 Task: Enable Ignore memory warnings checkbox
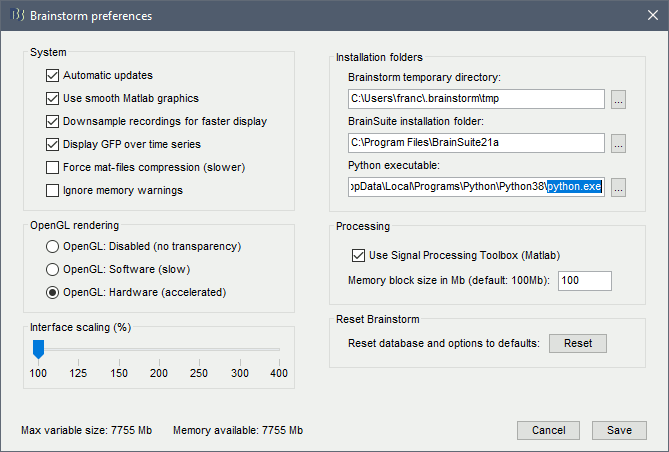53,190
